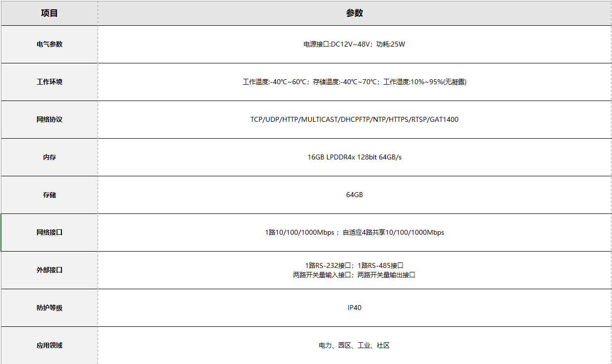Click the TCP/UDP/HTTP protocol list cell
Viewport: 612px width, 364px height.
[x=354, y=119]
